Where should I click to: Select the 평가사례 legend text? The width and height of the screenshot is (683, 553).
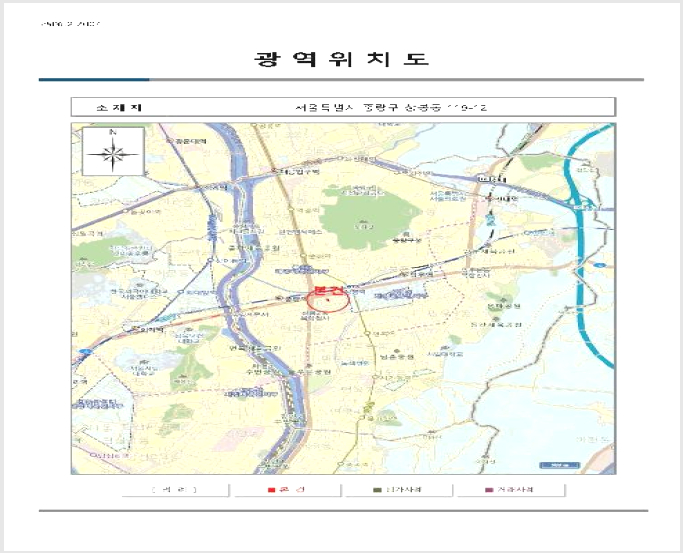(x=404, y=490)
